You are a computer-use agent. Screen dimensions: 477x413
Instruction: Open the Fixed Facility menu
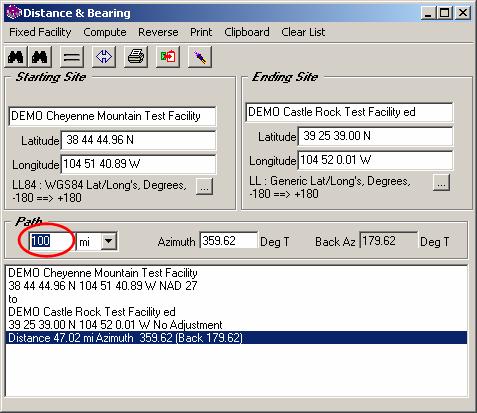tap(40, 32)
